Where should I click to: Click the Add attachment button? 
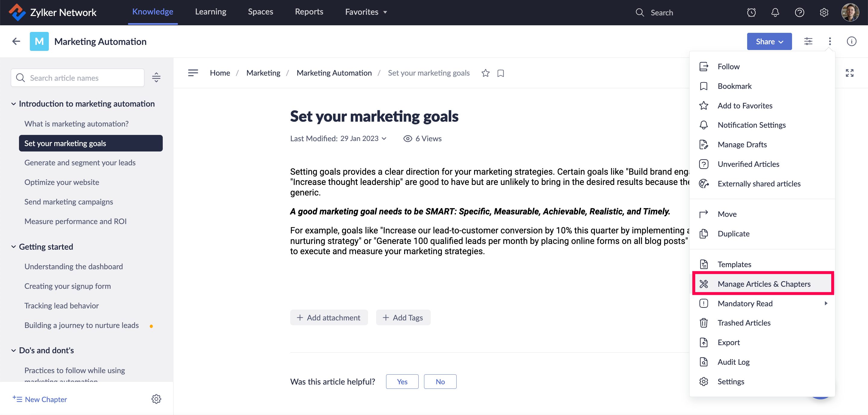click(x=329, y=317)
